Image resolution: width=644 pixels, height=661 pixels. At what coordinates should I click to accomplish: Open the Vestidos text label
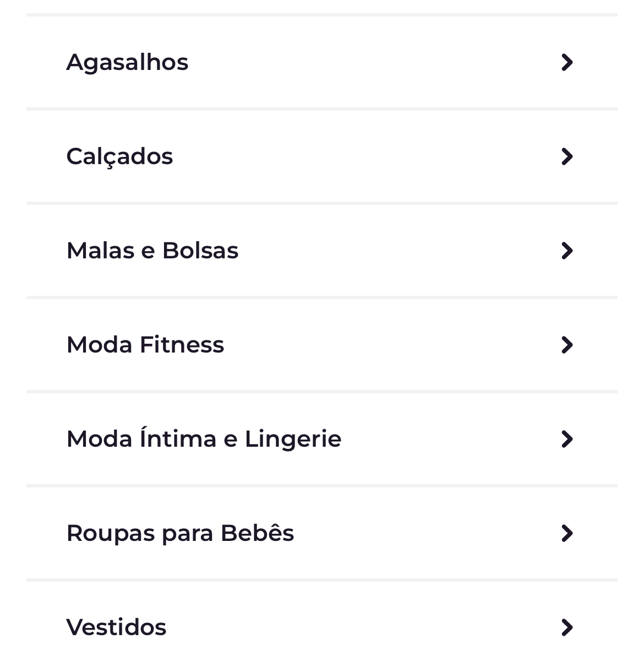(116, 627)
